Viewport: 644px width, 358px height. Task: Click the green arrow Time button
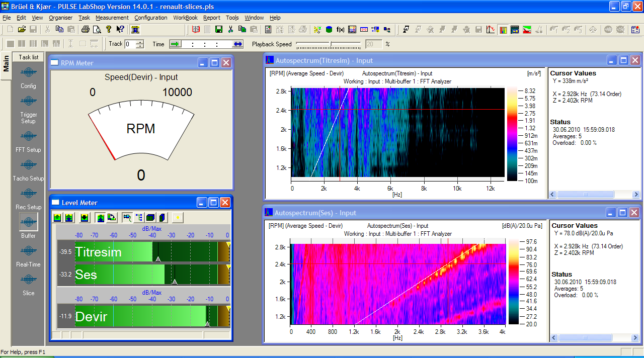pos(175,44)
